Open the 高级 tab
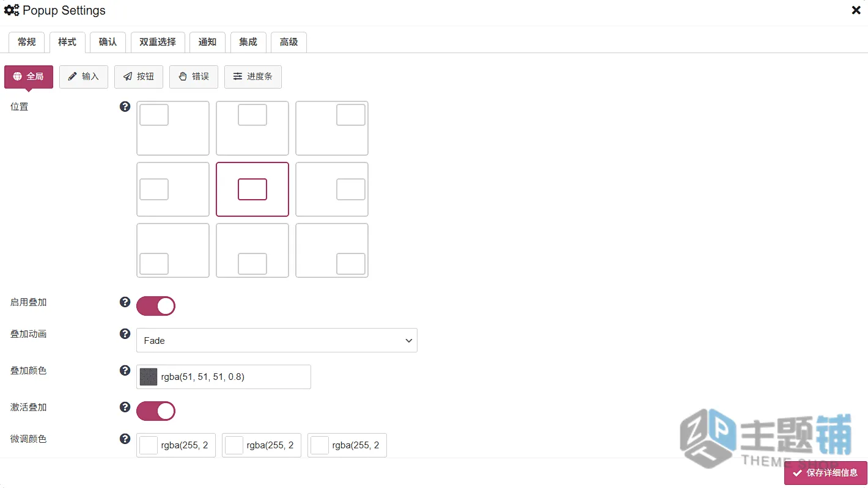 (289, 42)
